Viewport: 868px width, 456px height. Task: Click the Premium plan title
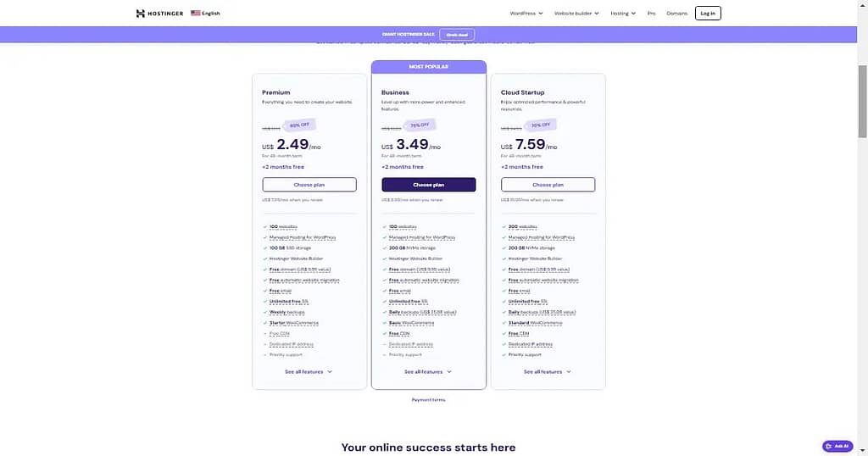(275, 92)
